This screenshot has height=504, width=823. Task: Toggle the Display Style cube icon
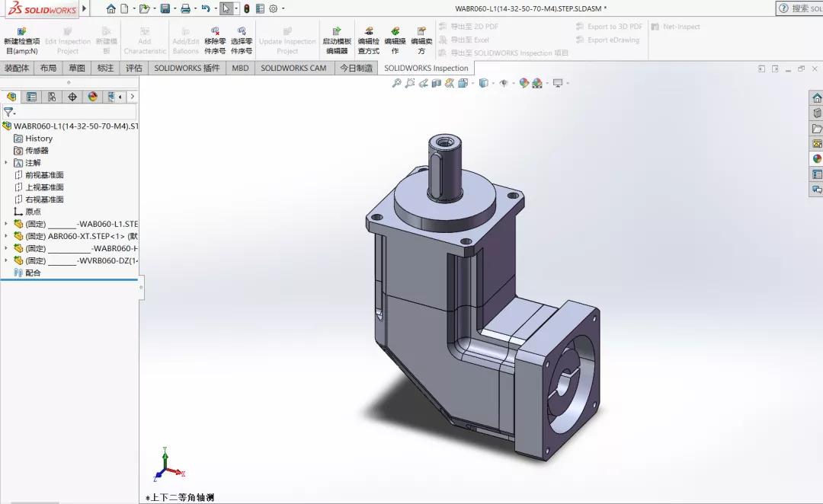(483, 83)
